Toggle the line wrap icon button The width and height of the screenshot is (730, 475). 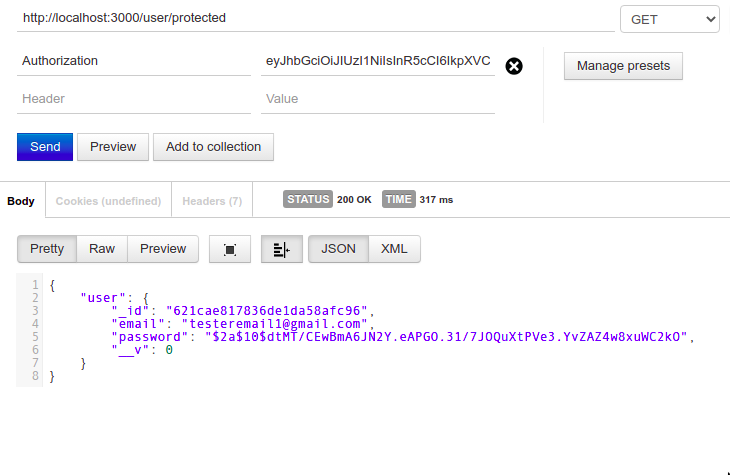(x=281, y=250)
